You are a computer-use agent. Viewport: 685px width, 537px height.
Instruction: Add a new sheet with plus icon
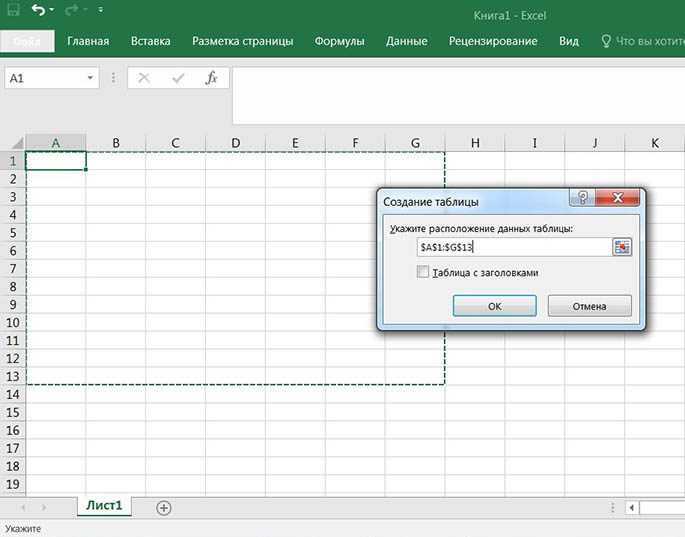[x=163, y=508]
